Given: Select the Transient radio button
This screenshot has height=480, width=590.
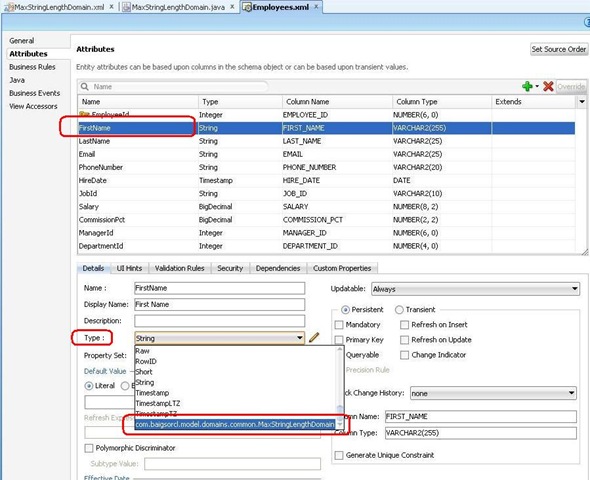Looking at the screenshot, I should (399, 310).
